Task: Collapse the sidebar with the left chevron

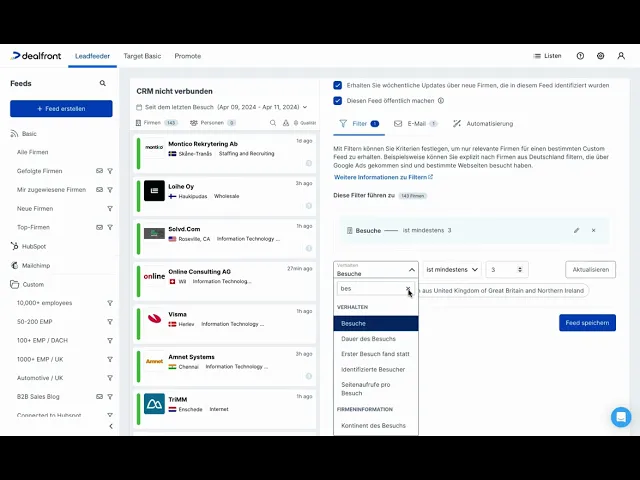Action: [x=111, y=426]
